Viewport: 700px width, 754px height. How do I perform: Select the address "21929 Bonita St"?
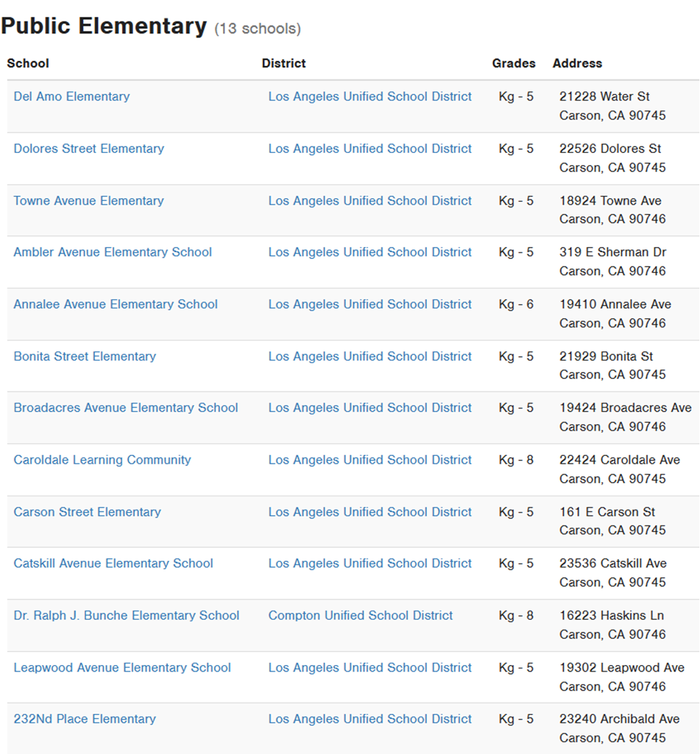(x=606, y=356)
